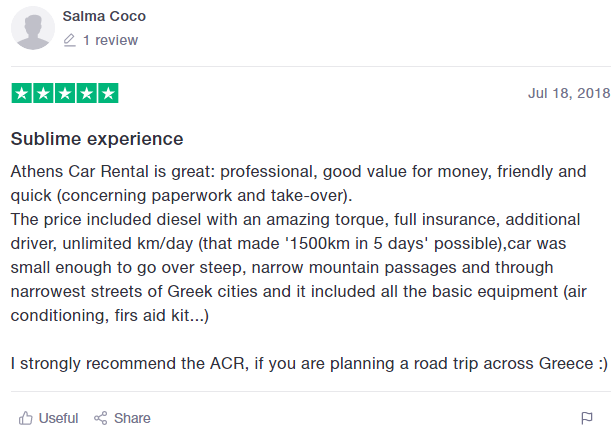Viewport: 616px width, 437px height.
Task: Open Salma Coco's reviewer name link
Action: pos(104,16)
